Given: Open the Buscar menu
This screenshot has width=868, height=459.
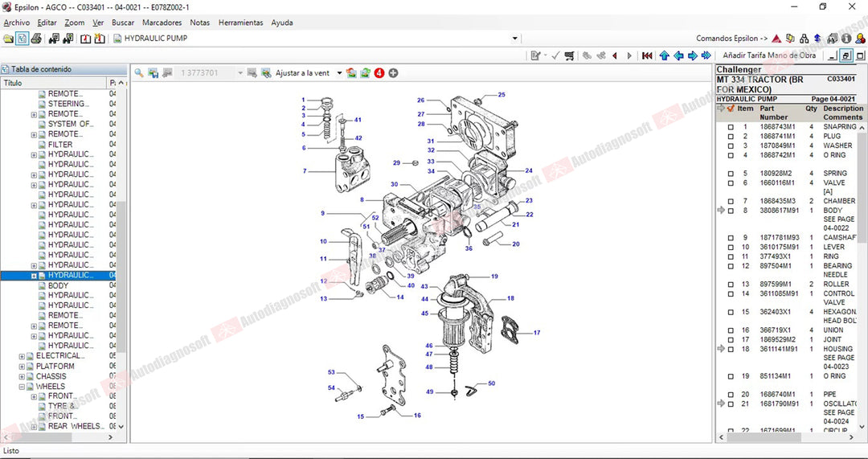Looking at the screenshot, I should 123,23.
